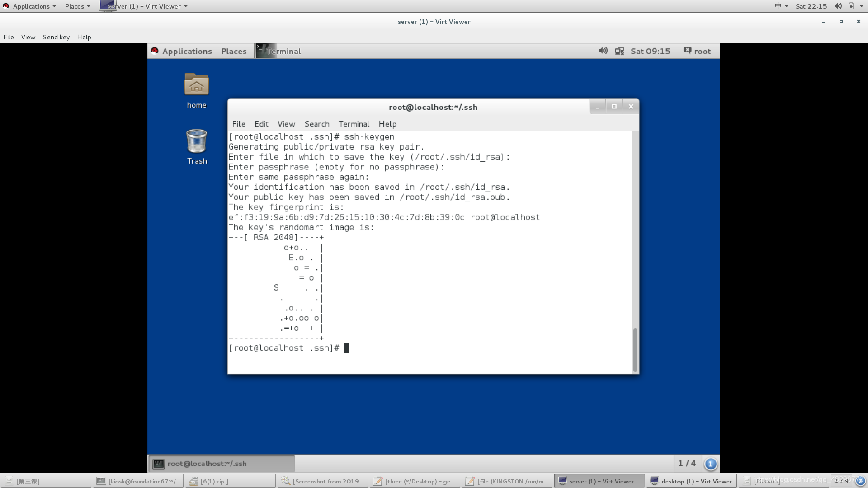Click the host clock Sat 22:15

pos(811,6)
